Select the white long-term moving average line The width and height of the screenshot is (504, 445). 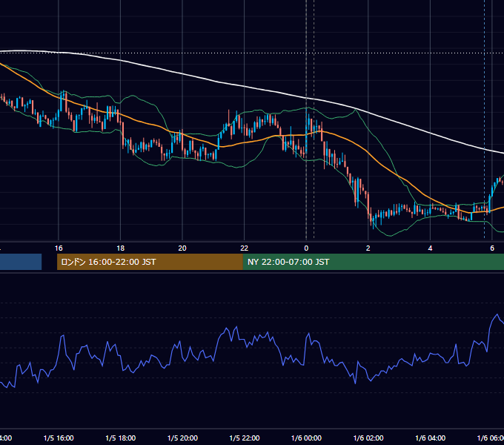tap(245, 87)
